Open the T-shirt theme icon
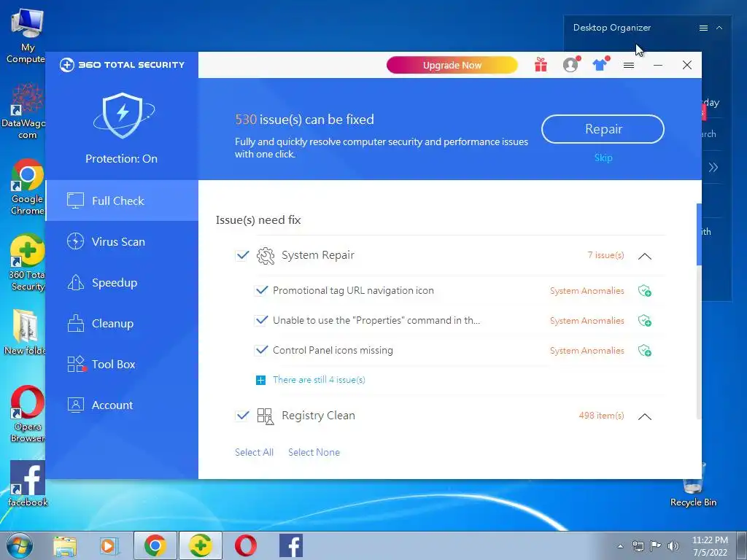Screen dimensions: 747x560 point(600,64)
